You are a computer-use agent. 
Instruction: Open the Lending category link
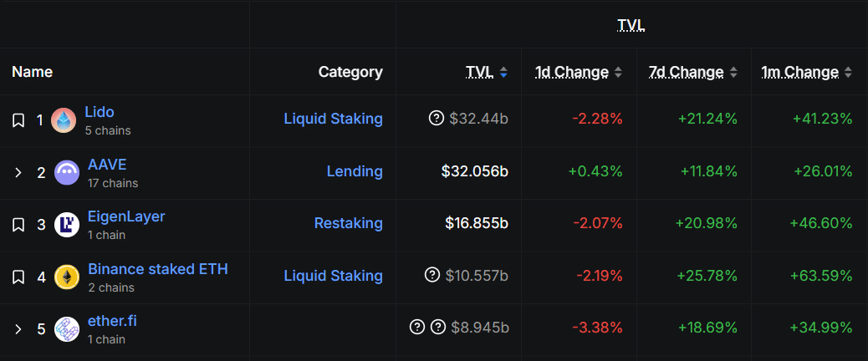click(355, 171)
